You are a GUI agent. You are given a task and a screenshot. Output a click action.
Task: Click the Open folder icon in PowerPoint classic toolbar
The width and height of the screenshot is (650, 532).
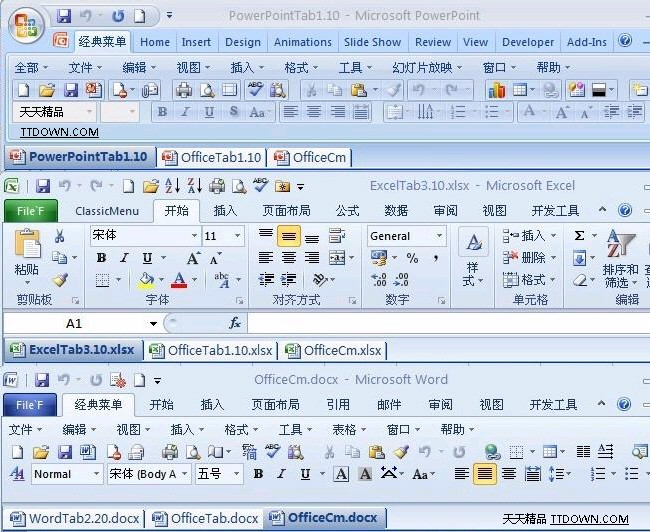pos(47,90)
